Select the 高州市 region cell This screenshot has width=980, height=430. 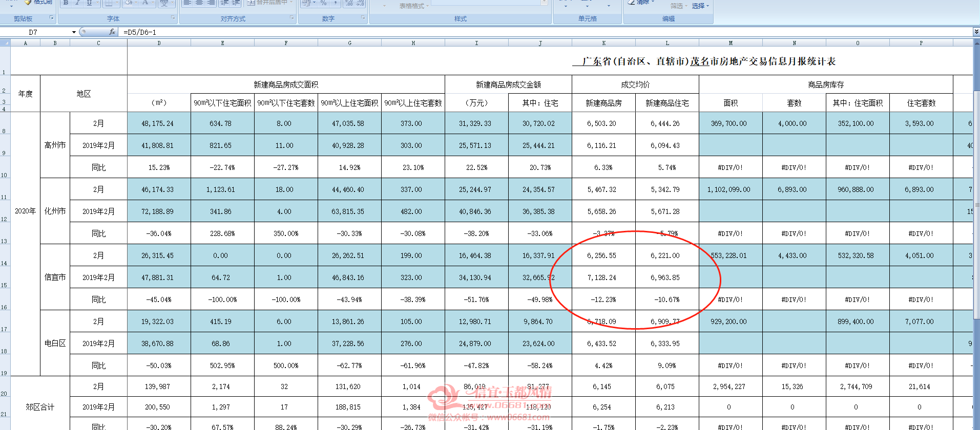(55, 145)
